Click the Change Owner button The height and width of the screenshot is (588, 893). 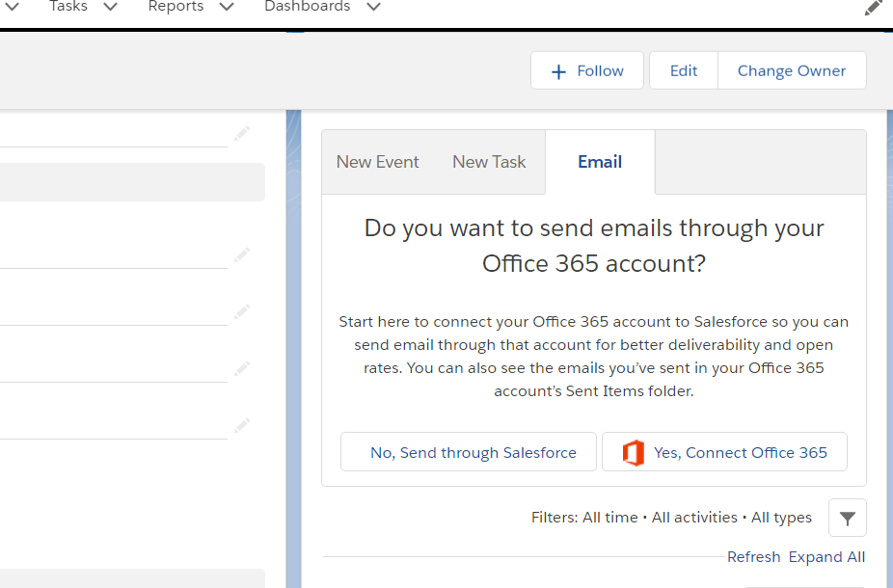[792, 70]
